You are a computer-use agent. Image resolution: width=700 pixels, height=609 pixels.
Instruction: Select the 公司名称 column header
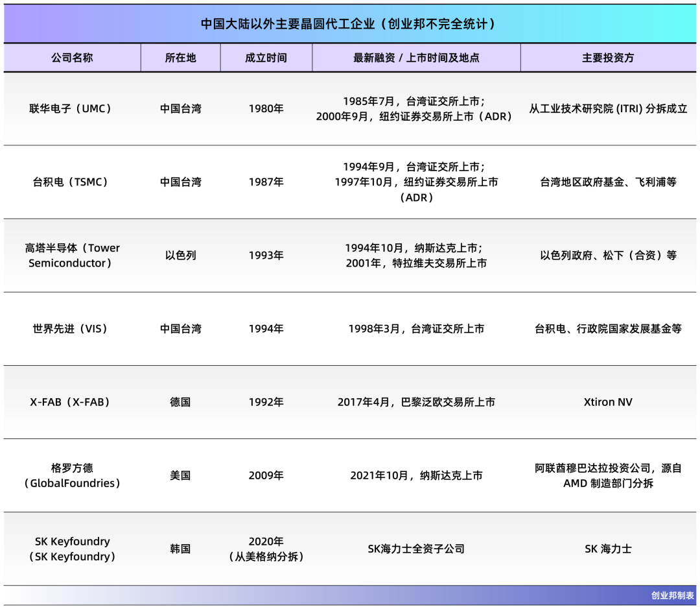72,58
